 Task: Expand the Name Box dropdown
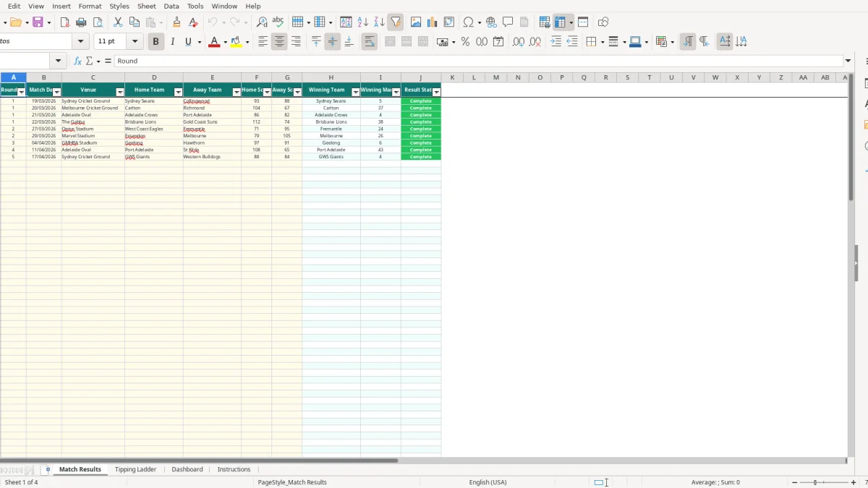[58, 61]
